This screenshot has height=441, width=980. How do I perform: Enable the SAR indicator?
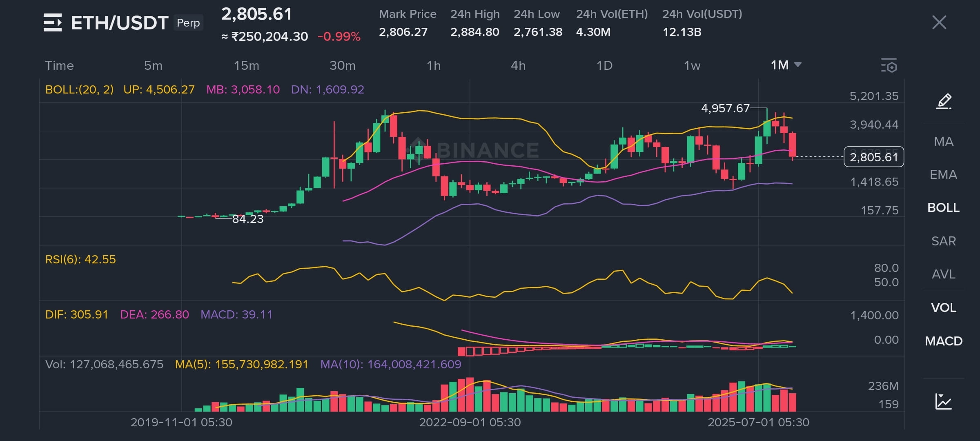point(943,241)
